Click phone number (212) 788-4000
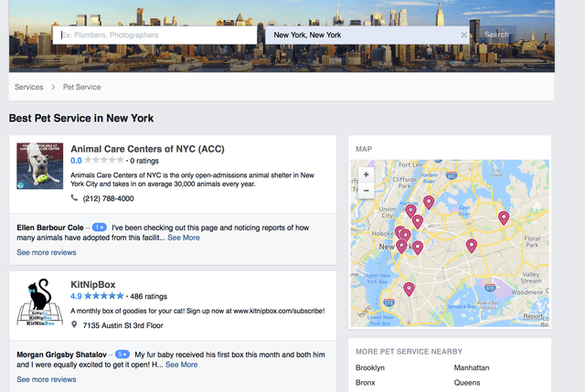The image size is (585, 392). [x=108, y=198]
